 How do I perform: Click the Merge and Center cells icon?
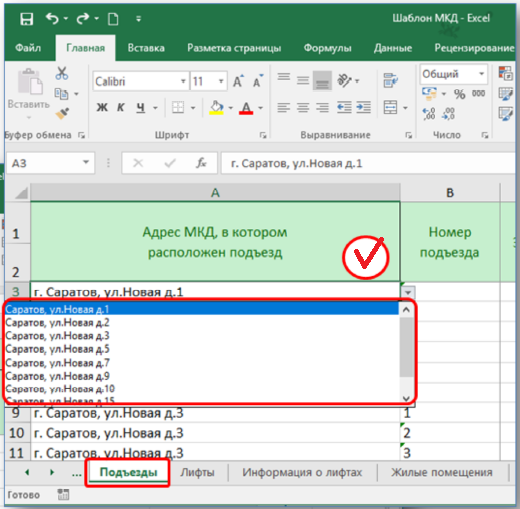click(x=390, y=107)
